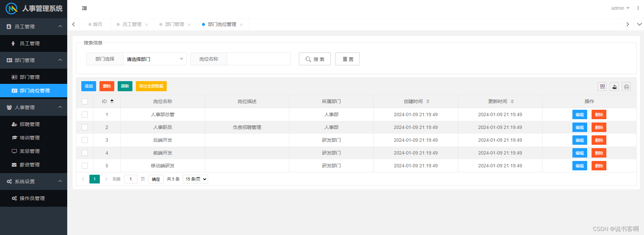Check the row for 人事职员
This screenshot has height=235, width=644.
tap(85, 127)
